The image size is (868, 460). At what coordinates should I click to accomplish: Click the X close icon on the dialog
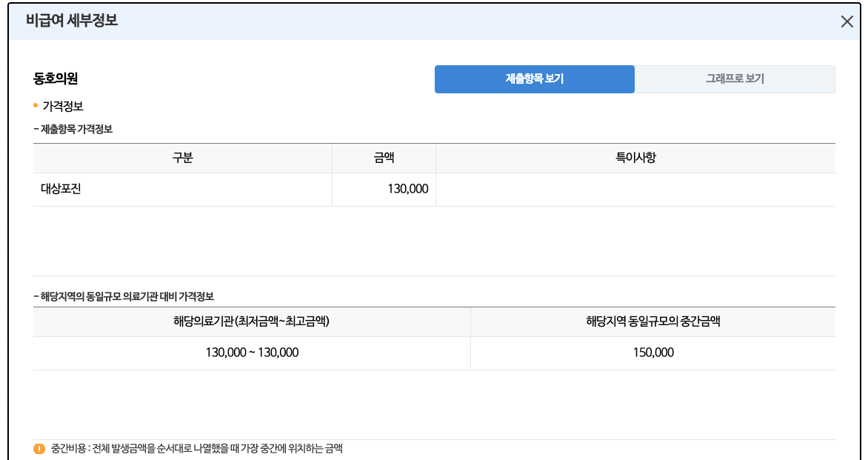847,21
